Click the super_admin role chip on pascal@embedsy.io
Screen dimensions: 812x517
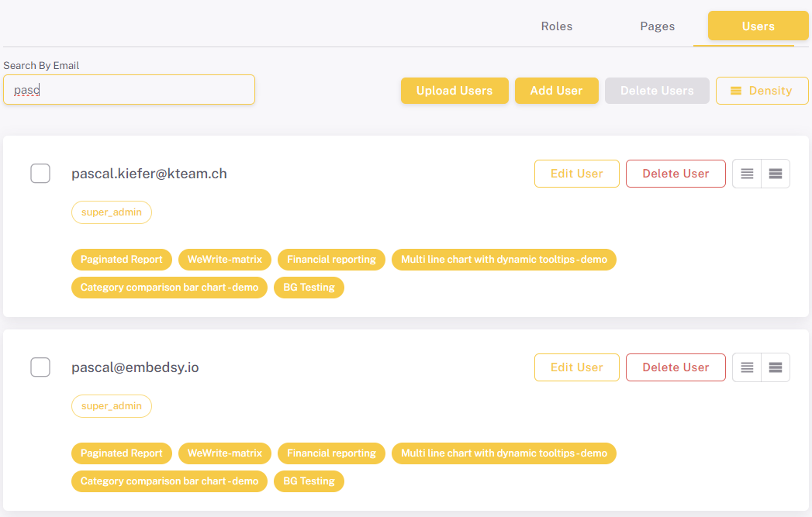coord(112,405)
